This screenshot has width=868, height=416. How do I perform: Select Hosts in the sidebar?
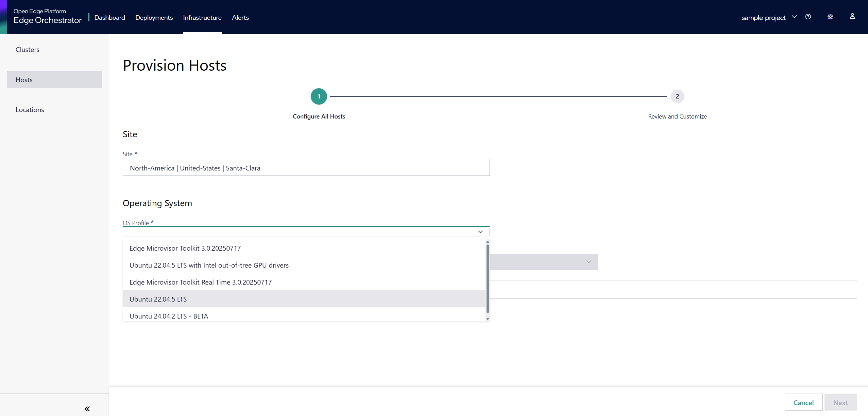[54, 79]
